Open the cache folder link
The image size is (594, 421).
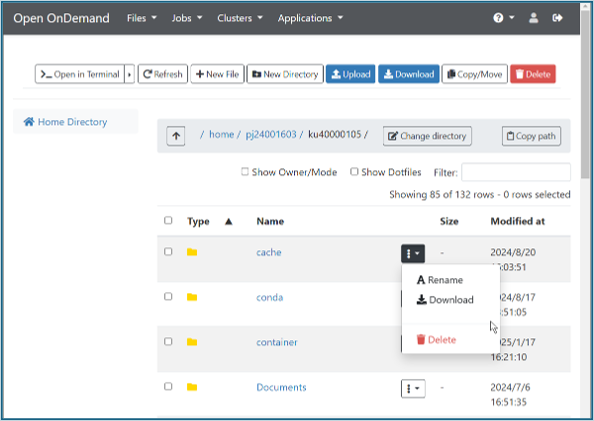click(x=269, y=252)
